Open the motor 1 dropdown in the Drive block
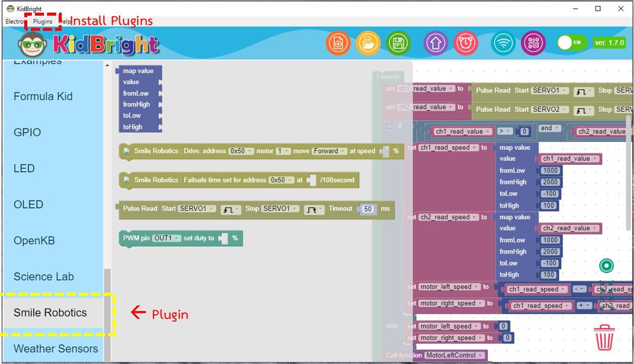 tap(283, 151)
